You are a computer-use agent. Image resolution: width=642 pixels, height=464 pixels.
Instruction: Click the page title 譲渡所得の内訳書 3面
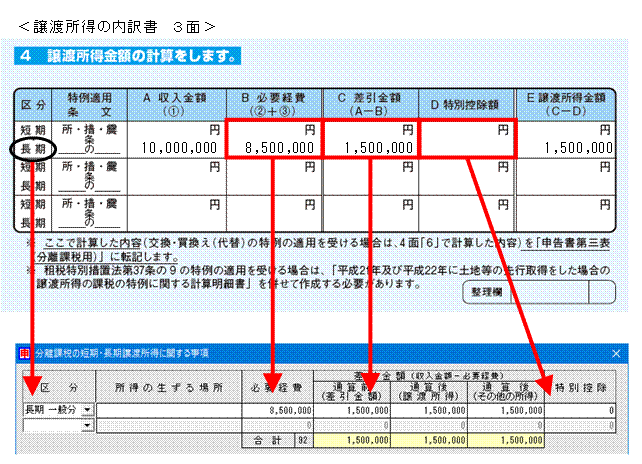coord(117,27)
